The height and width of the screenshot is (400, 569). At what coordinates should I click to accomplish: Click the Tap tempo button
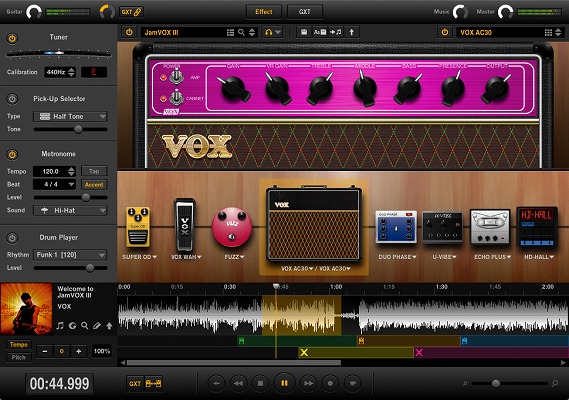coord(94,171)
